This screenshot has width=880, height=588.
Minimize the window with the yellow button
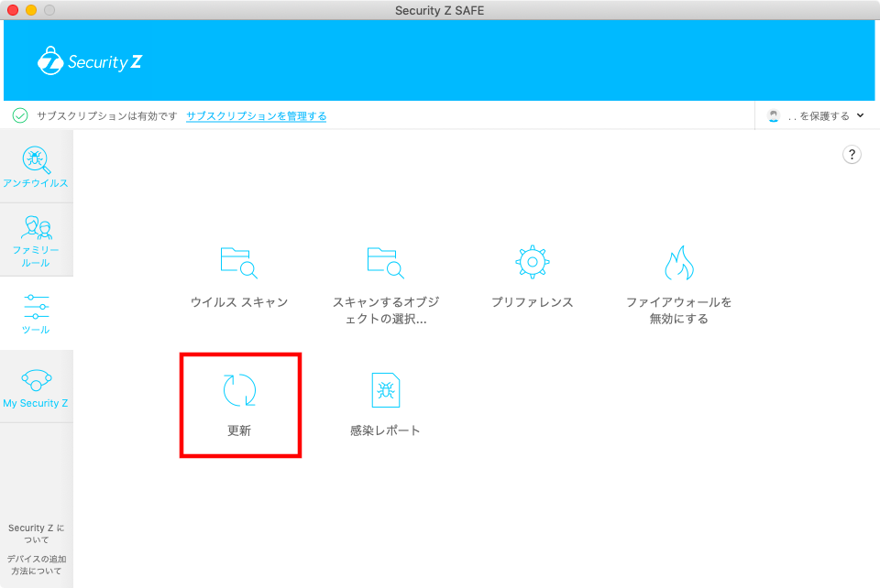coord(31,10)
